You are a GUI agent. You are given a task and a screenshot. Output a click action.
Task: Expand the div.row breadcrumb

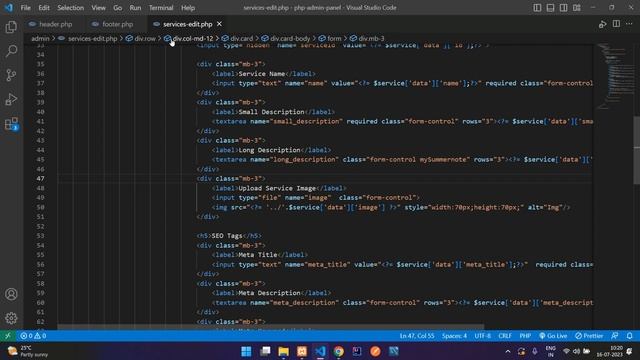pos(141,38)
